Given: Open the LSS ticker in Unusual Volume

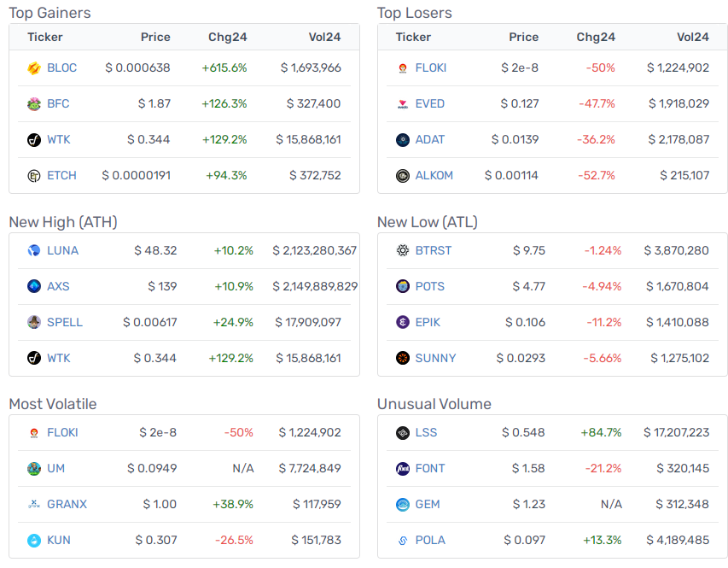Looking at the screenshot, I should pyautogui.click(x=426, y=432).
